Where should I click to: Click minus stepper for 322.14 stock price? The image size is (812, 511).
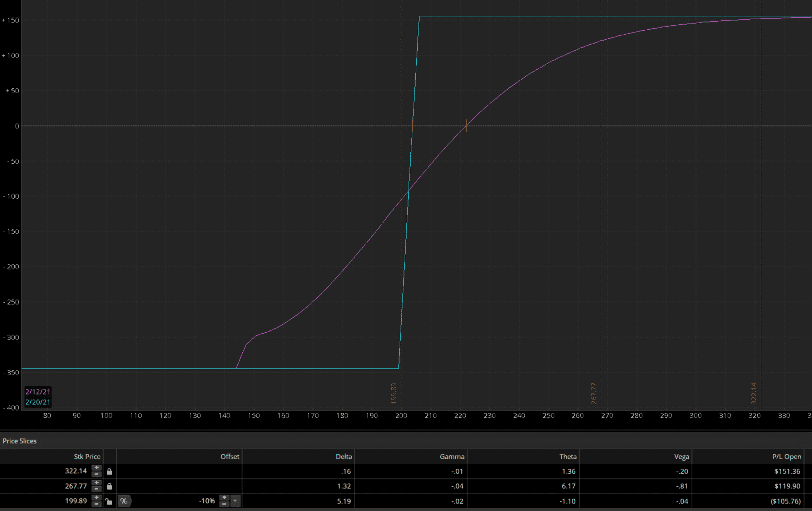(x=96, y=474)
